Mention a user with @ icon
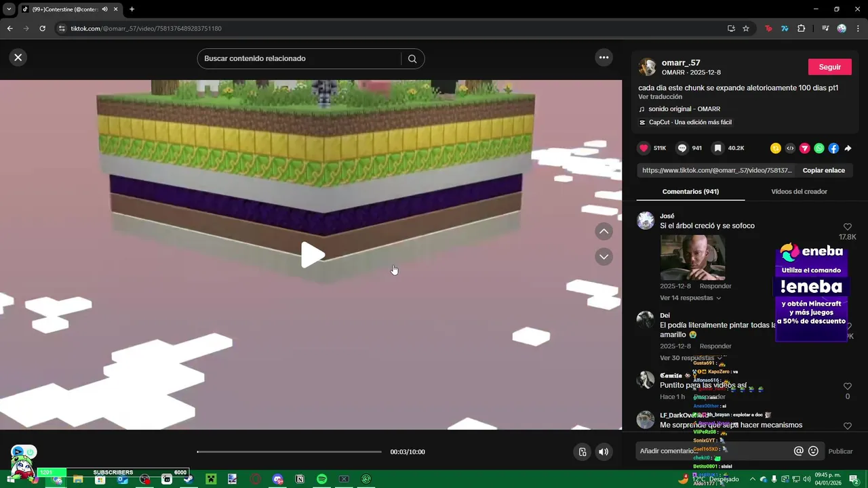 point(798,451)
